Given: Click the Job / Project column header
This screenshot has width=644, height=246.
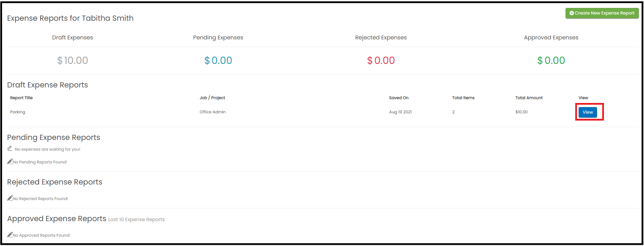Looking at the screenshot, I should pos(212,98).
